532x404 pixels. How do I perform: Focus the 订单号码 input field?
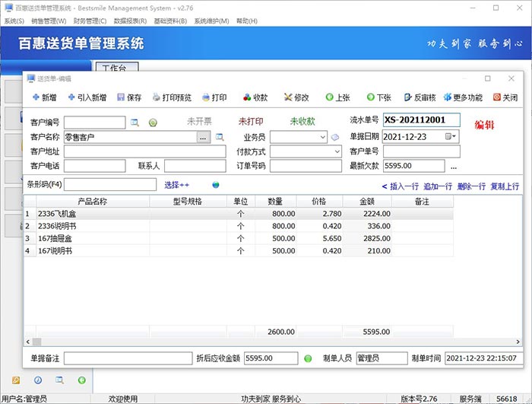pos(306,166)
